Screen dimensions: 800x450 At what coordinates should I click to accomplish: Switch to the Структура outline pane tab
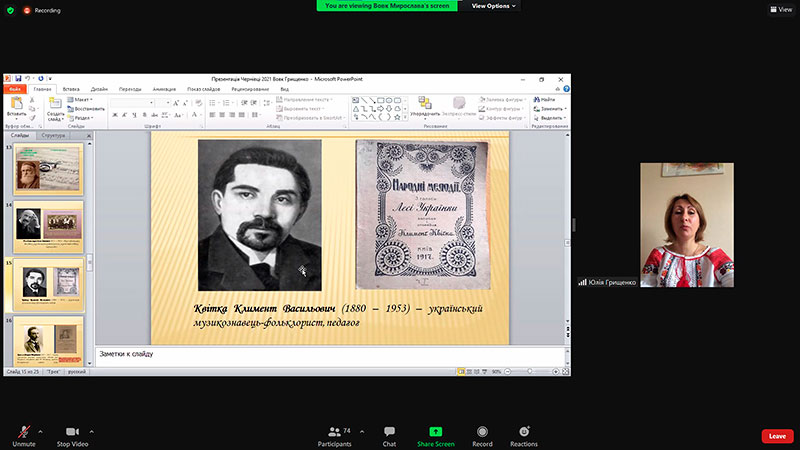[54, 136]
